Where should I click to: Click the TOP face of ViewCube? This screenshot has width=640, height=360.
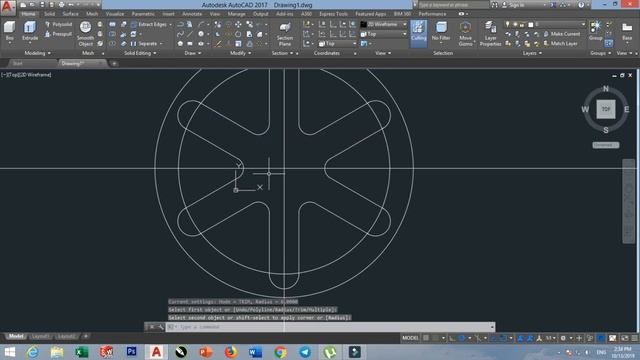pyautogui.click(x=606, y=109)
